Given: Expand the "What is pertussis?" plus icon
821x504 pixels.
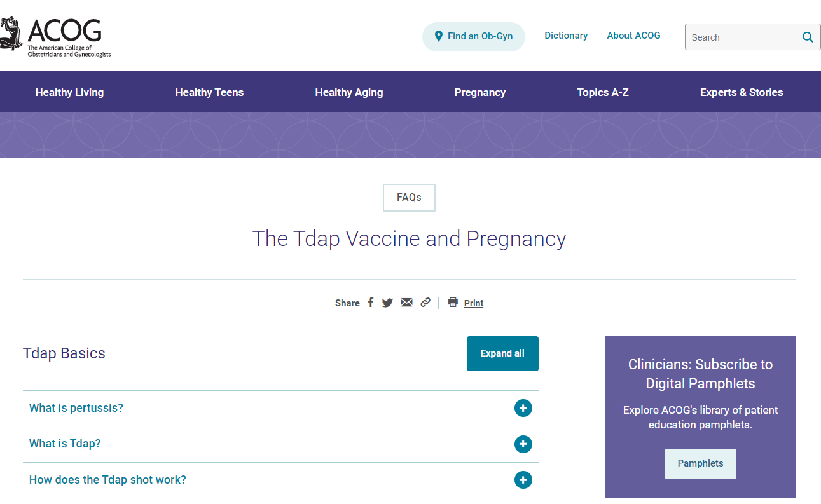Looking at the screenshot, I should tap(523, 408).
